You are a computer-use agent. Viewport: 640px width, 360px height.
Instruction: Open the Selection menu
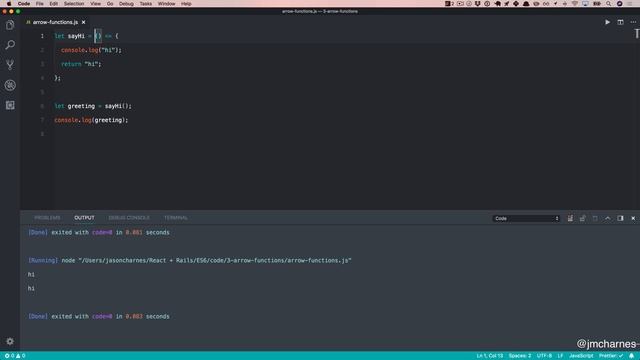[x=74, y=4]
